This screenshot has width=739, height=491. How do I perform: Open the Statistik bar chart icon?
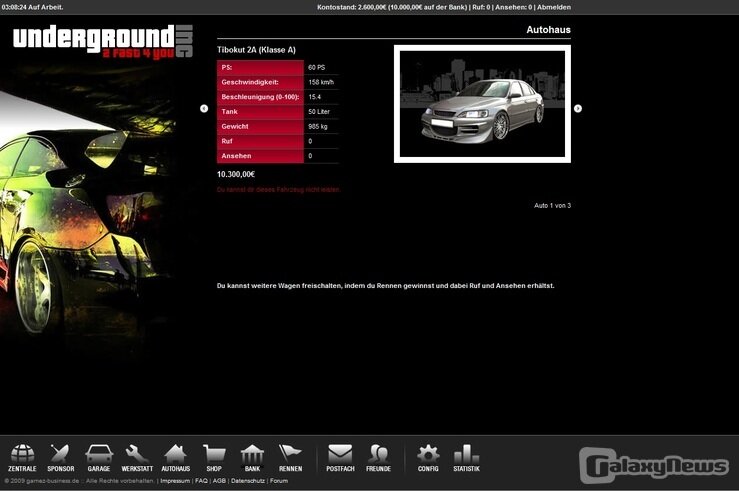tap(467, 458)
